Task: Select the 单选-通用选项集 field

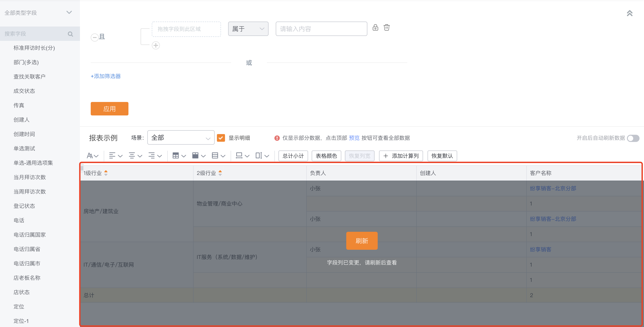Action: click(x=33, y=163)
